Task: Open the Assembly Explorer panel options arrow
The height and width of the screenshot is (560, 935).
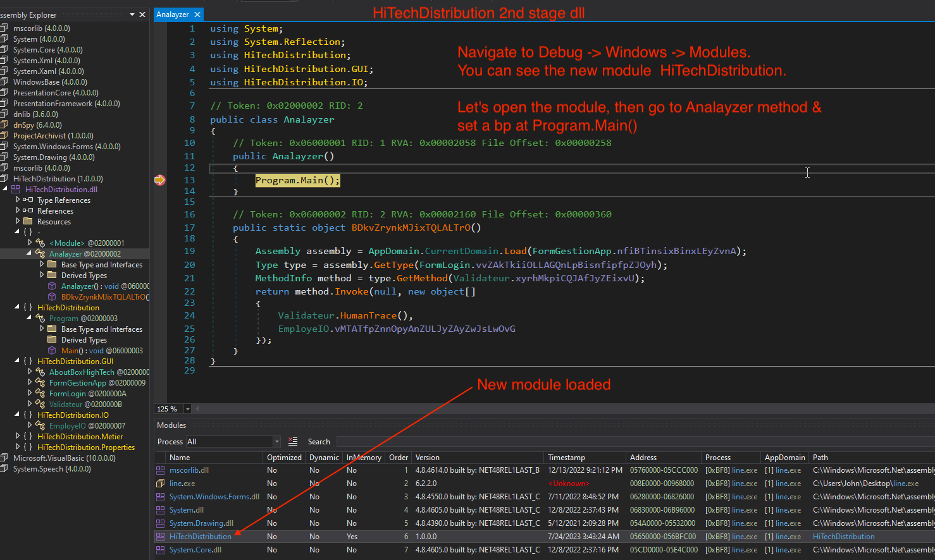Action: pos(132,15)
